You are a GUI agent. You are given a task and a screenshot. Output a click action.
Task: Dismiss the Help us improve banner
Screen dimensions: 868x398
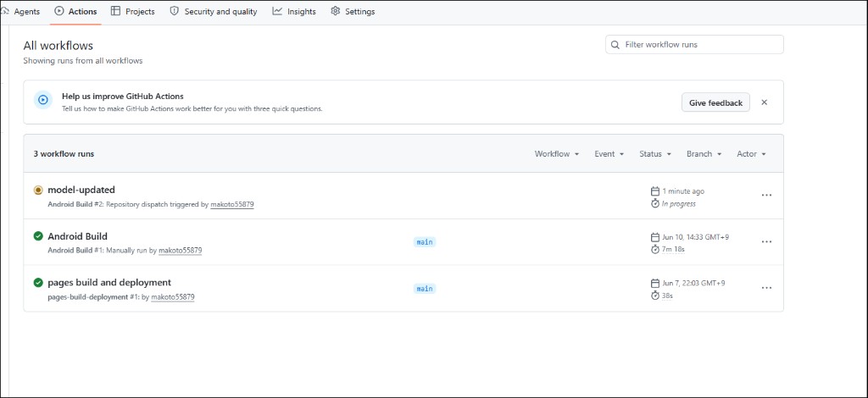pos(764,102)
